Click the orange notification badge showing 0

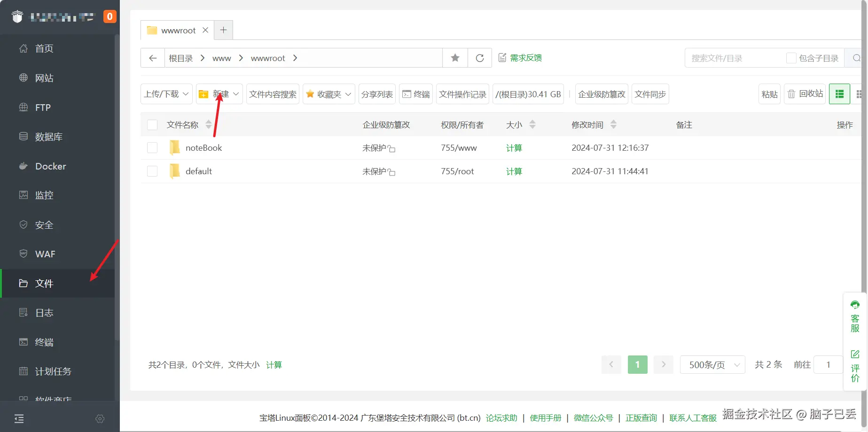point(109,16)
